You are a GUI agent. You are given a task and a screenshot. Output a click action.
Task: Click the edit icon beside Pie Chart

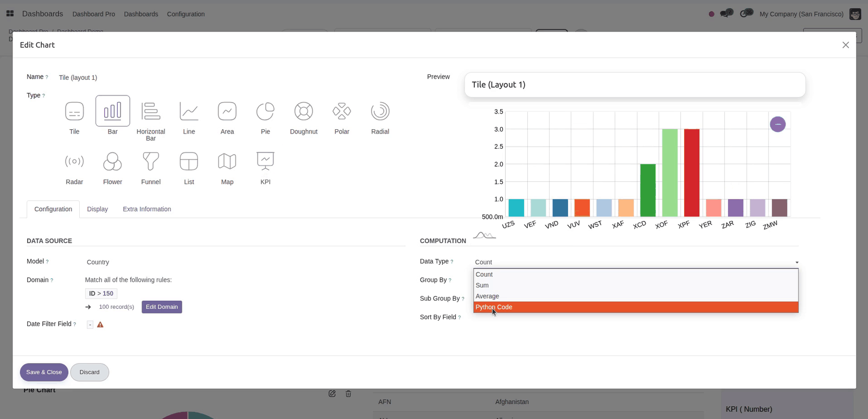click(x=332, y=393)
